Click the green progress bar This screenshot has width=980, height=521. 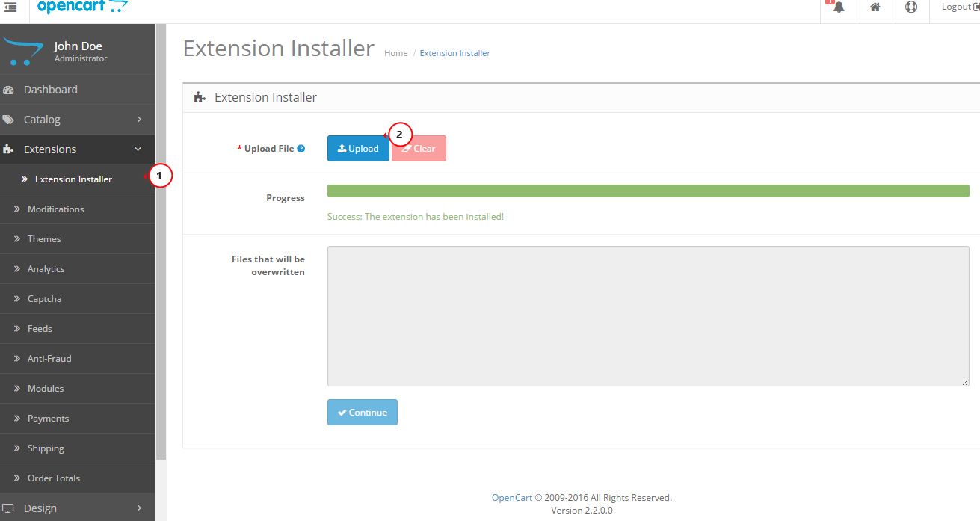pos(647,191)
